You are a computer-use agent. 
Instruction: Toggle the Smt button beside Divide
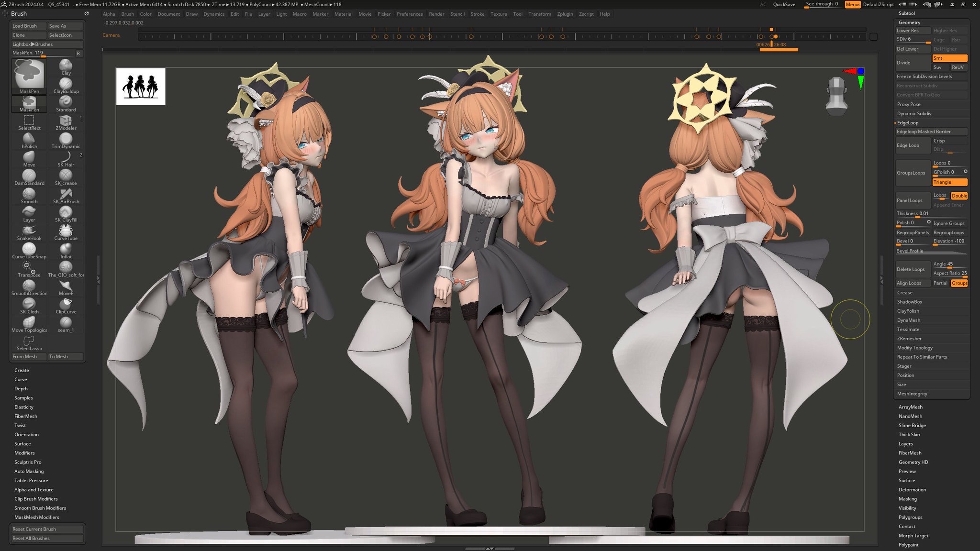click(949, 58)
